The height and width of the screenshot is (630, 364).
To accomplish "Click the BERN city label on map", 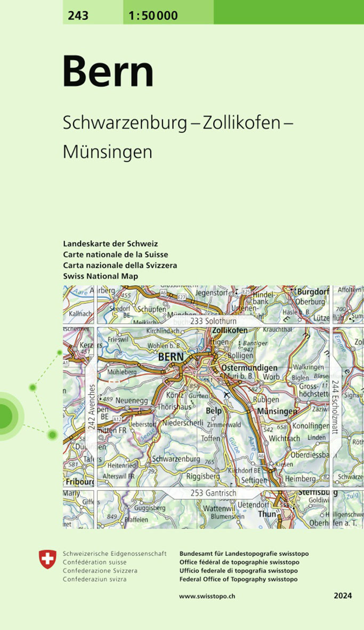I will [171, 357].
